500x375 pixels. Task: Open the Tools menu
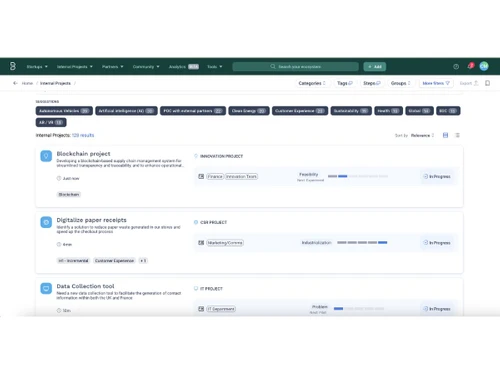(x=215, y=67)
